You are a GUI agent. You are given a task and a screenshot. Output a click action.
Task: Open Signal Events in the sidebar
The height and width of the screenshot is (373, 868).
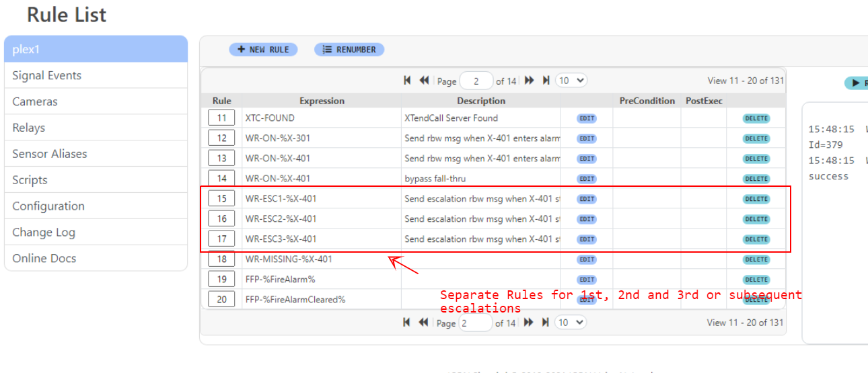tap(96, 75)
